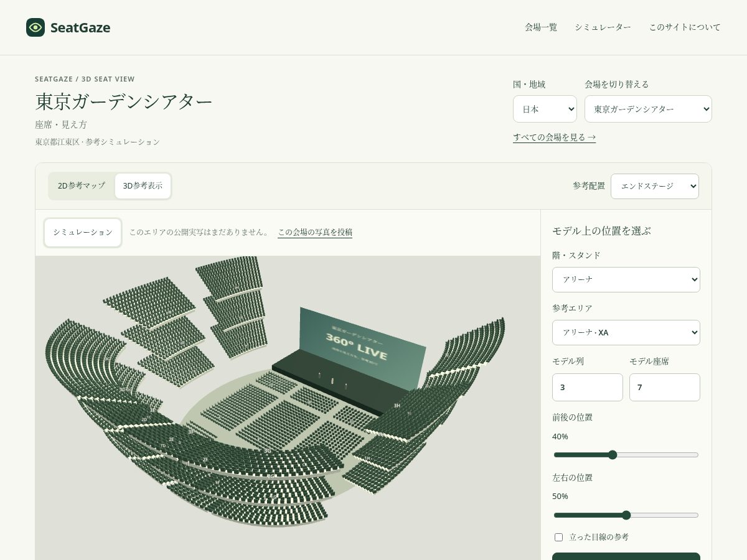The height and width of the screenshot is (560, 747).
Task: Select the シミュレーション tab button
Action: click(83, 232)
